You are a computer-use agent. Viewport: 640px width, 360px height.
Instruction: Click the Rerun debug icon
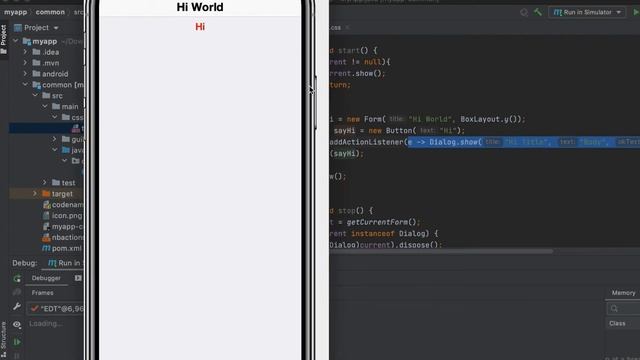click(17, 279)
